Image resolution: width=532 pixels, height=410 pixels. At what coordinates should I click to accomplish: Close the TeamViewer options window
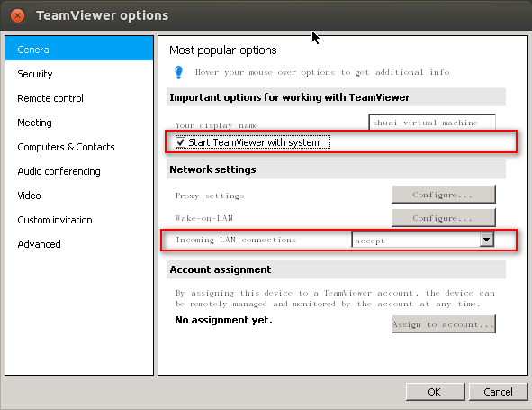tap(17, 15)
